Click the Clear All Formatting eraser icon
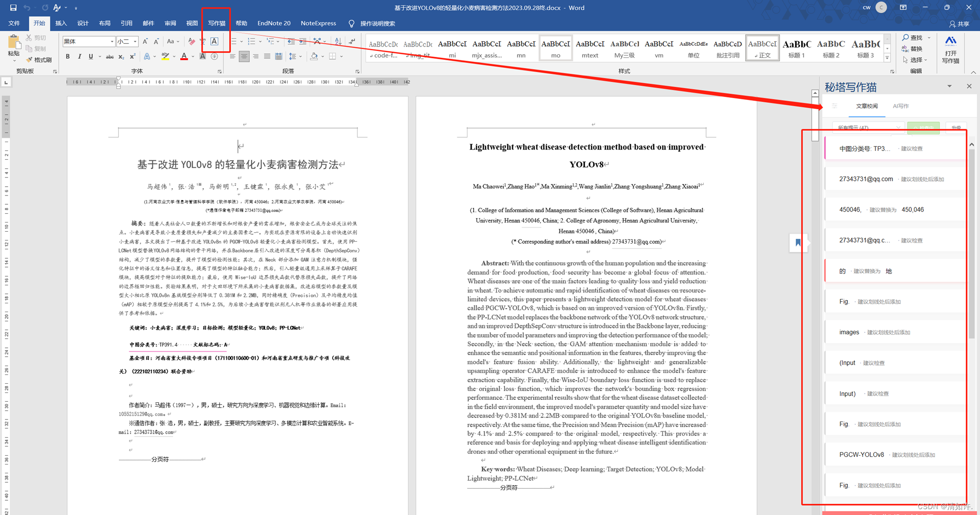 (x=192, y=42)
